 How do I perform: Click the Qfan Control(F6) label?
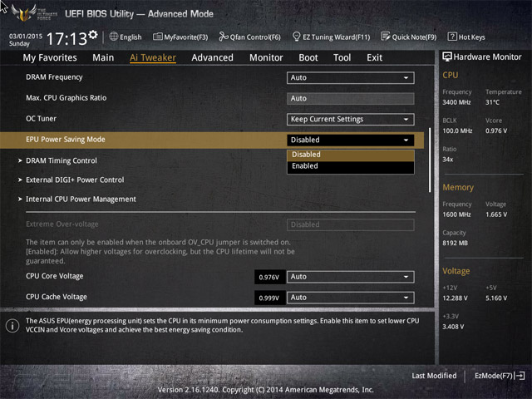(255, 37)
